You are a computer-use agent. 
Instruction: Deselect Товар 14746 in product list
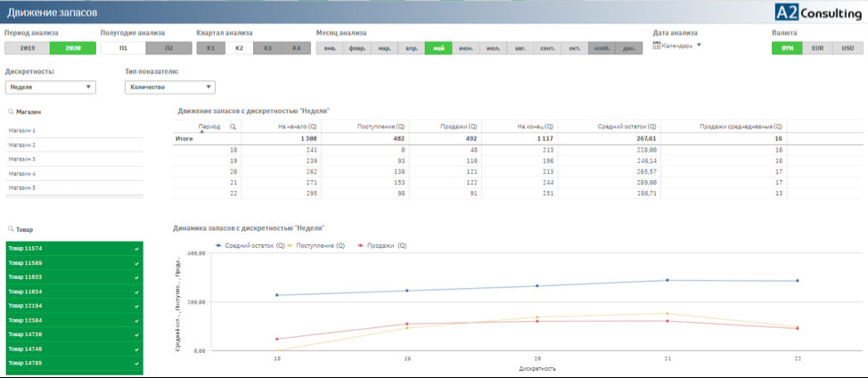pyautogui.click(x=74, y=349)
